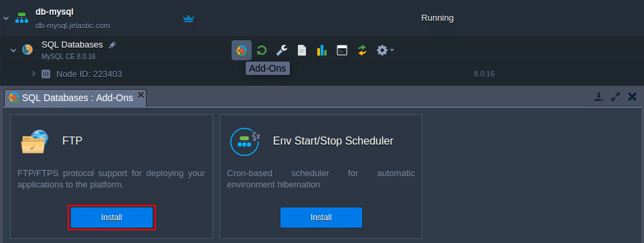
Task: Expand Node ID: 223403
Action: 34,74
